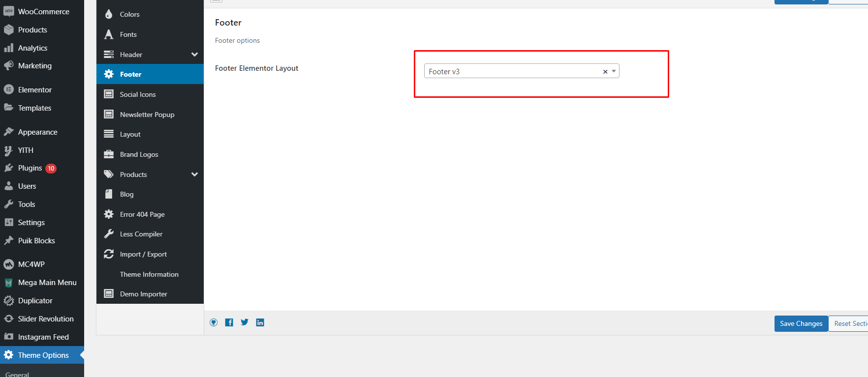Click the Reset Section button
The image size is (868, 377).
tap(850, 323)
